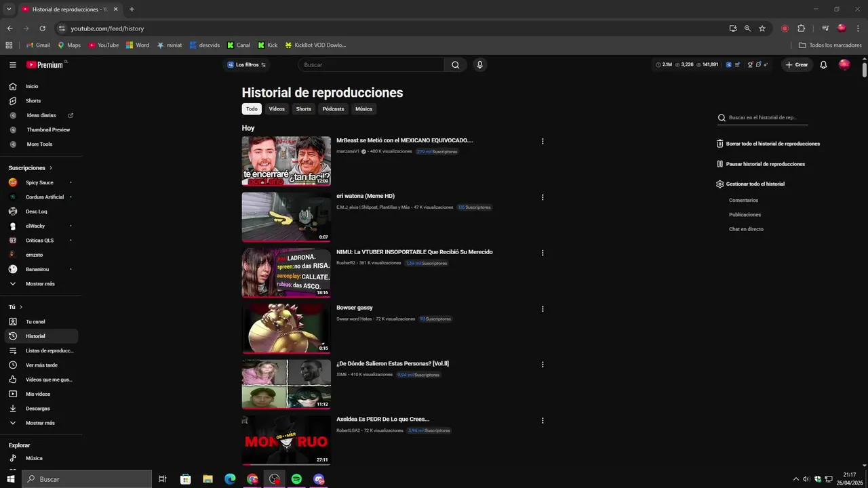This screenshot has width=868, height=488.
Task: Click the red record extension icon
Action: pyautogui.click(x=785, y=28)
